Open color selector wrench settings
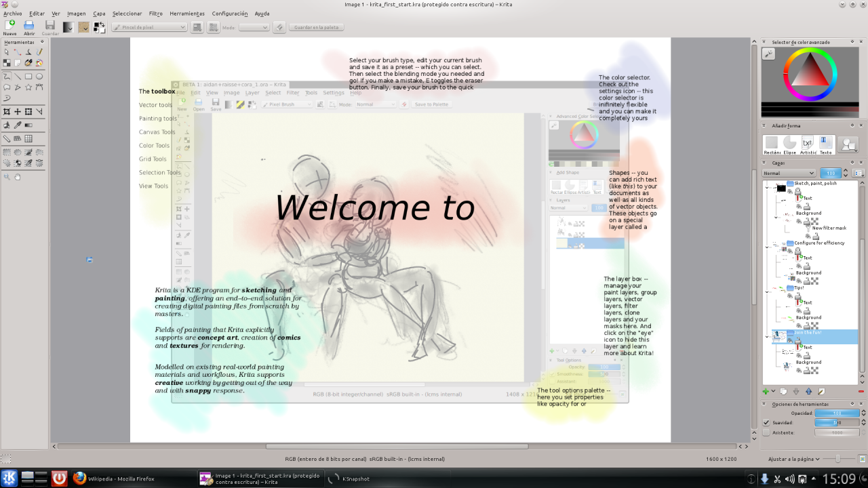868x488 pixels. (x=768, y=54)
